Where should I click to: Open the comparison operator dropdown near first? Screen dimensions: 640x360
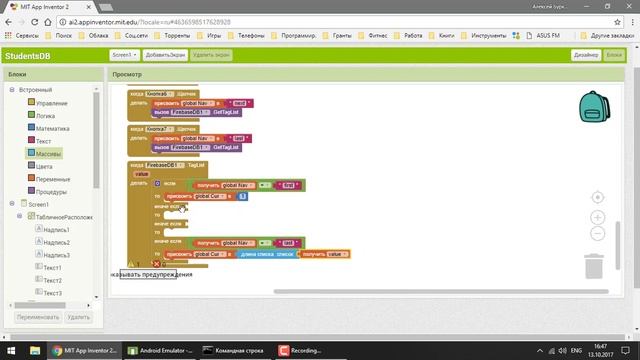264,185
